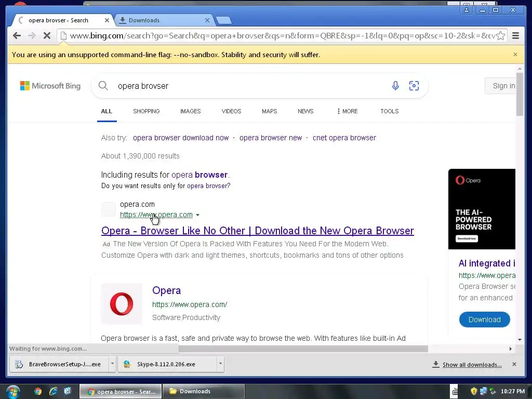Viewport: 532px width, 399px height.
Task: Switch to the NEWS tab
Action: coord(305,111)
